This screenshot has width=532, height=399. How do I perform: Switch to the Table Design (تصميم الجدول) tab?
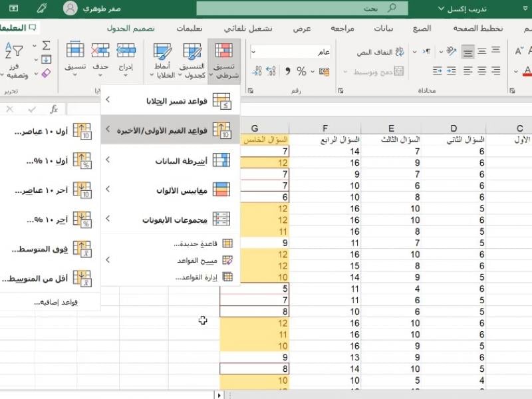click(x=131, y=29)
